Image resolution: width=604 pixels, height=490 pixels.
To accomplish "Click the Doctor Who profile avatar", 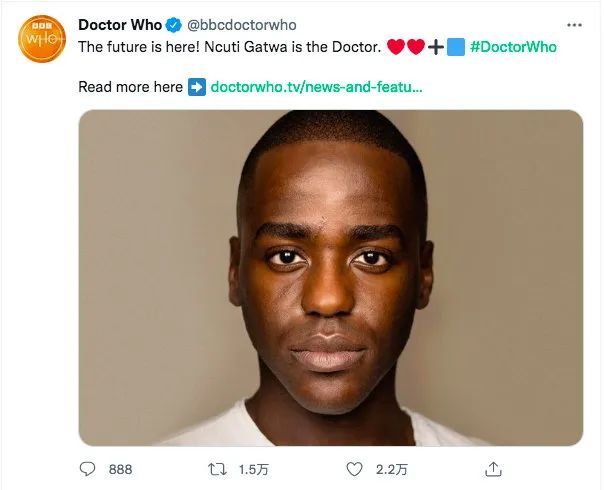I will (x=42, y=41).
